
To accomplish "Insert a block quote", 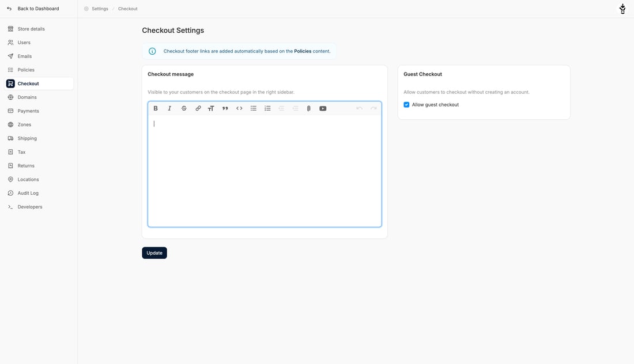I will pyautogui.click(x=225, y=108).
